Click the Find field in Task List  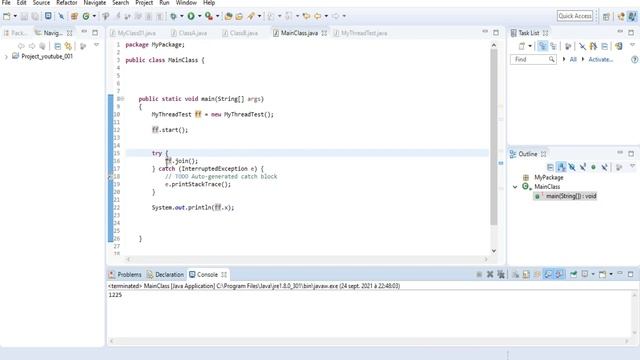point(533,60)
